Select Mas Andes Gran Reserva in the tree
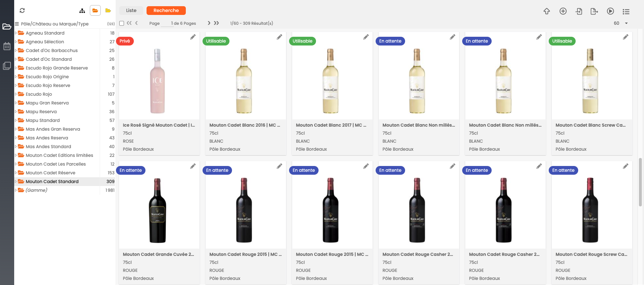This screenshot has width=644, height=285. point(53,129)
